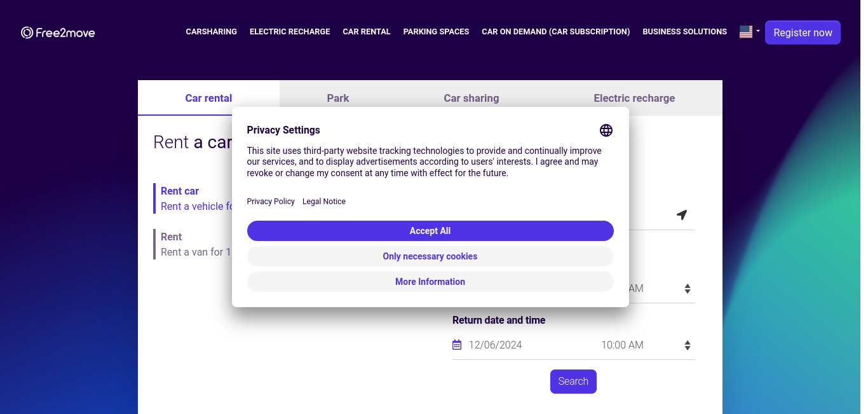The width and height of the screenshot is (868, 414).
Task: Open the pickup time dropdown arrows
Action: 688,289
